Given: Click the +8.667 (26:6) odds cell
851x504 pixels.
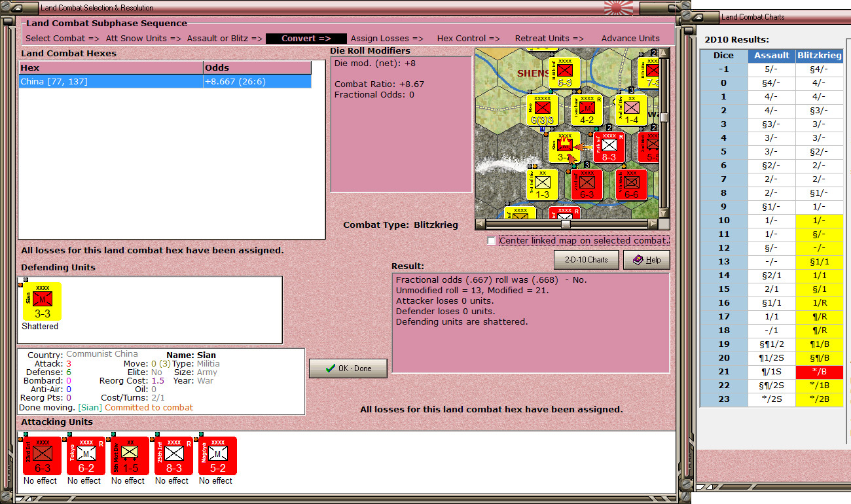Looking at the screenshot, I should coord(257,81).
